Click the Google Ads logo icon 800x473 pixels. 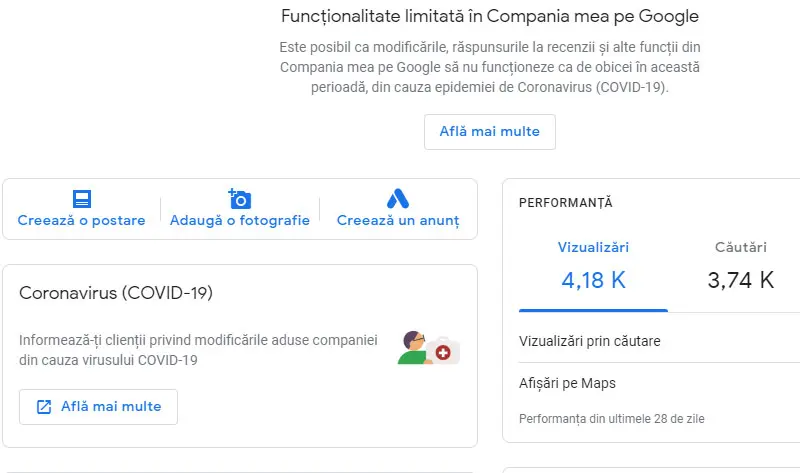(x=398, y=199)
